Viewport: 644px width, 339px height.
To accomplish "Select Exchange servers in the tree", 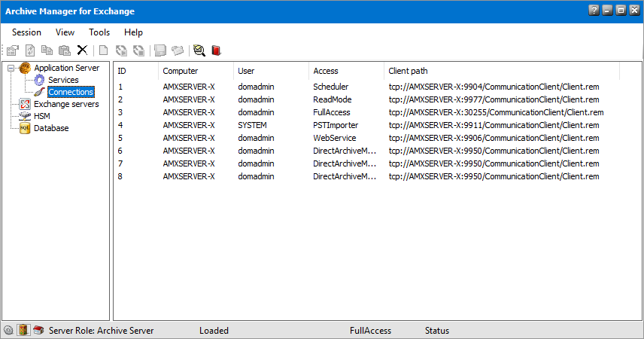I will [x=66, y=104].
